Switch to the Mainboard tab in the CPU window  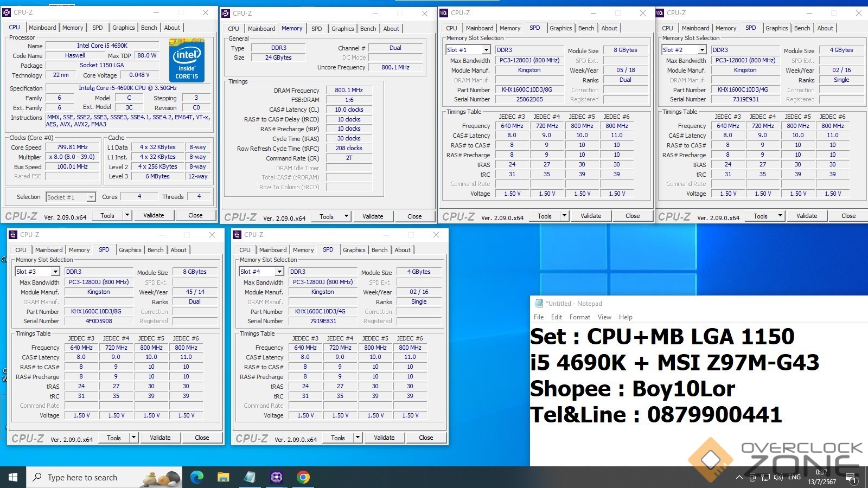pyautogui.click(x=42, y=28)
